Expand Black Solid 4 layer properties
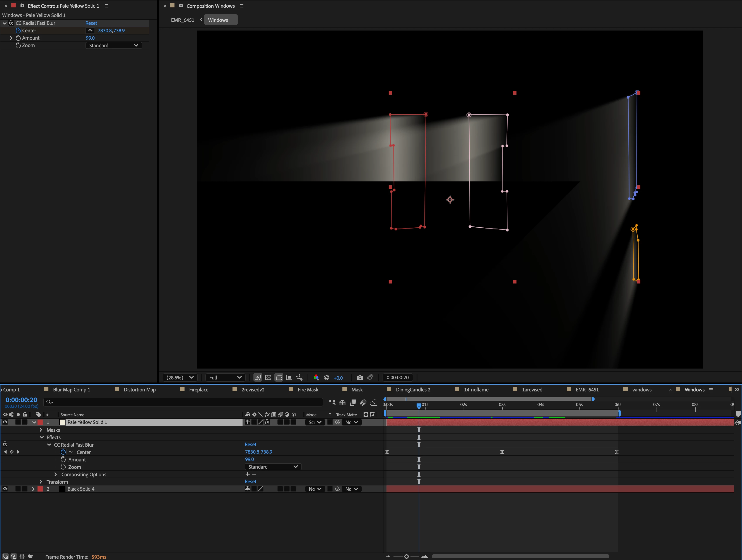The width and height of the screenshot is (742, 560). (33, 489)
